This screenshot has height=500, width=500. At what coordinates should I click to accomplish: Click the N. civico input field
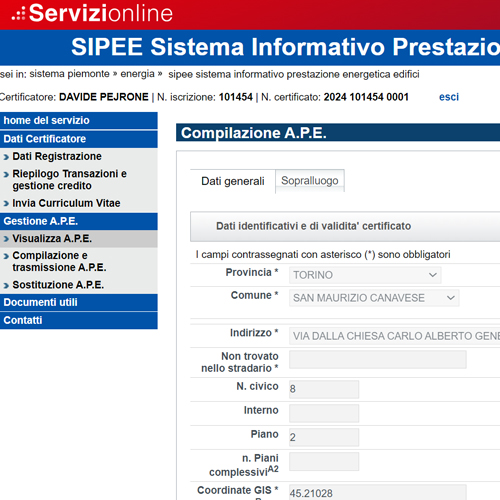(324, 389)
